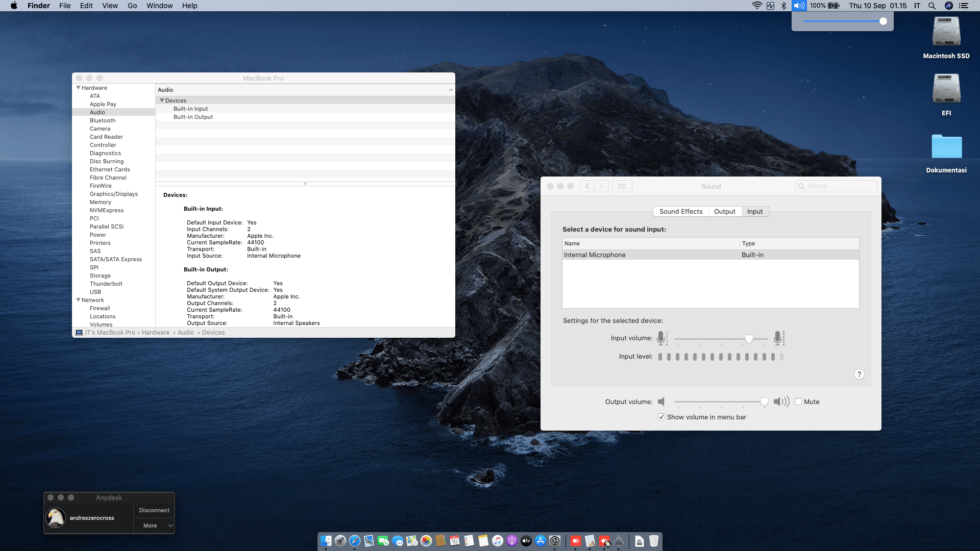Click the Sound help question button
The height and width of the screenshot is (551, 980).
(859, 374)
